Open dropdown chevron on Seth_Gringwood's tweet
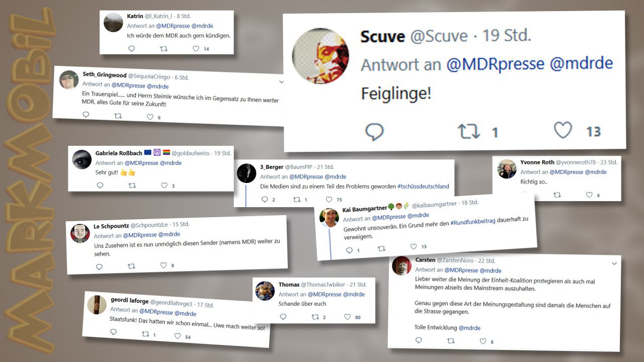Screen dimensions: 644x362 click(x=281, y=80)
